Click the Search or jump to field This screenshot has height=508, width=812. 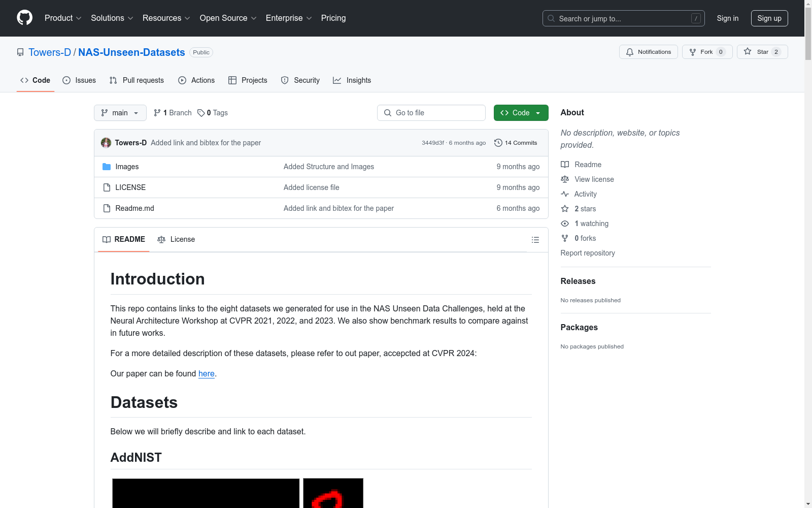624,18
